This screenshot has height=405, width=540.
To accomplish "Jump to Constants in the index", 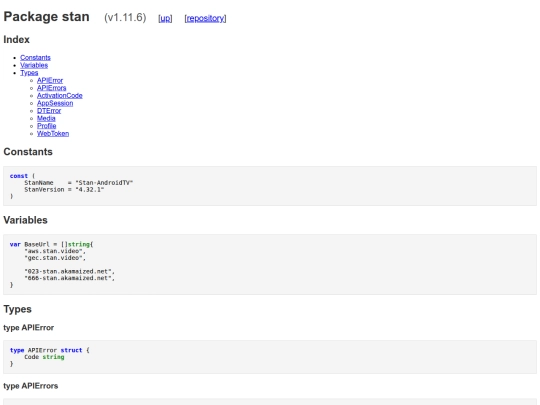I will [35, 58].
